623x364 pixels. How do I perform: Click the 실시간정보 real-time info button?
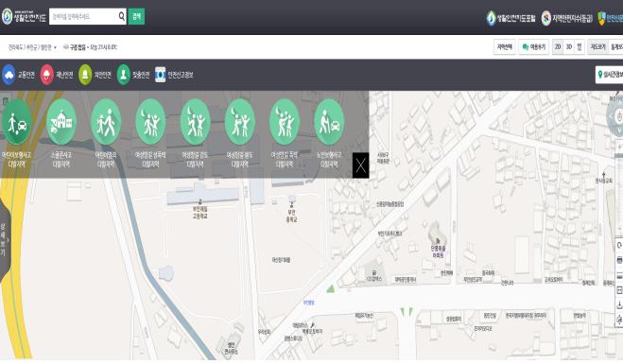[610, 75]
